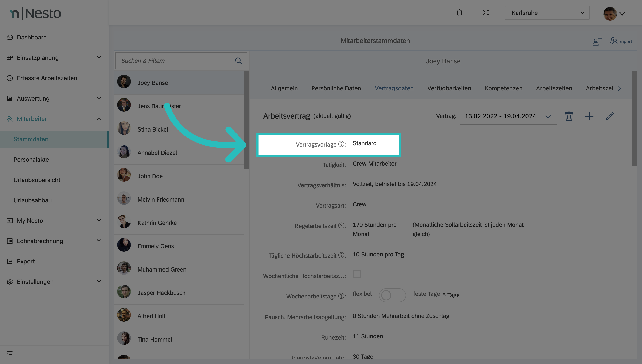This screenshot has width=642, height=364.
Task: Open the Karlsruhe location dropdown
Action: click(547, 13)
